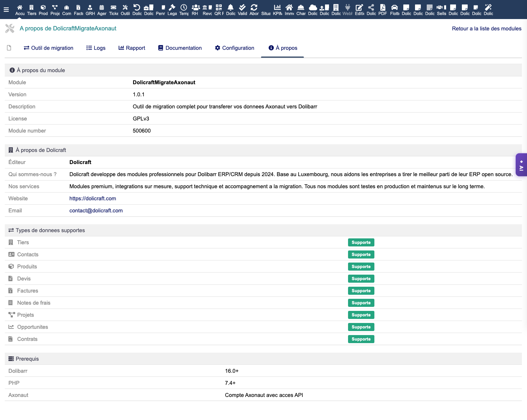Image resolution: width=527 pixels, height=420 pixels.
Task: Click the Supporte badge for Produits
Action: (361, 267)
